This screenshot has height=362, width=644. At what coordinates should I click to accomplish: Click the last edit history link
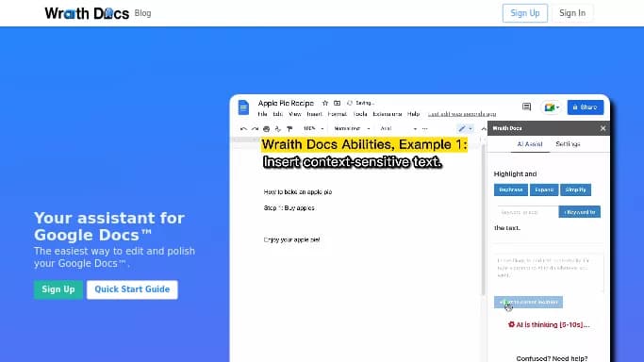pyautogui.click(x=462, y=114)
